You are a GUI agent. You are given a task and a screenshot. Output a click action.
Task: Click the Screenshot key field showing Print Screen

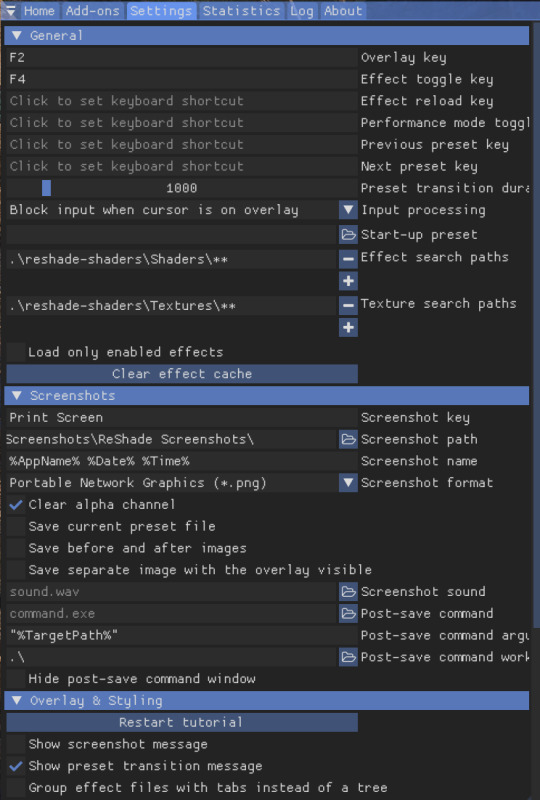[182, 417]
